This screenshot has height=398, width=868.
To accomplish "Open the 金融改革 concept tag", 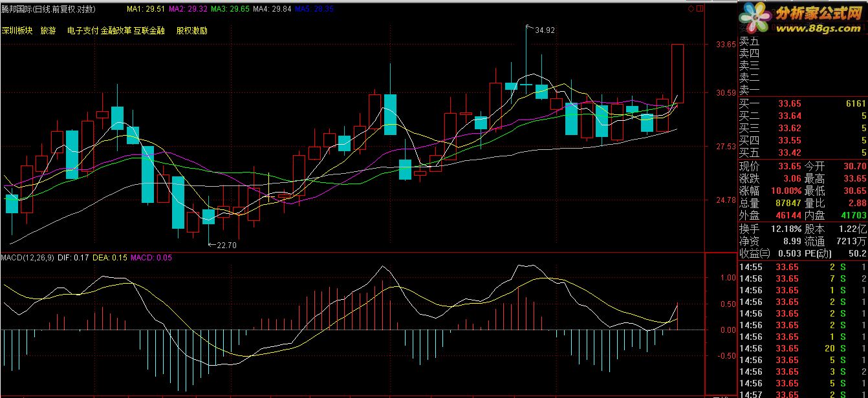I will click(x=116, y=30).
